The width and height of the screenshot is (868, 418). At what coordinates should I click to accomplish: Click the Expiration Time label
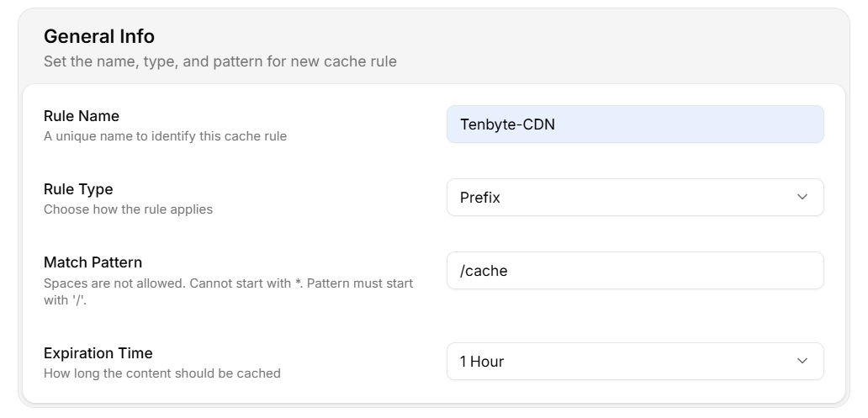(98, 353)
